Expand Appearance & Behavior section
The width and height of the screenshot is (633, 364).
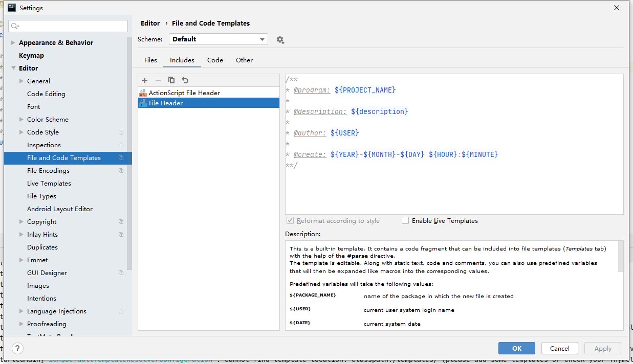(13, 43)
